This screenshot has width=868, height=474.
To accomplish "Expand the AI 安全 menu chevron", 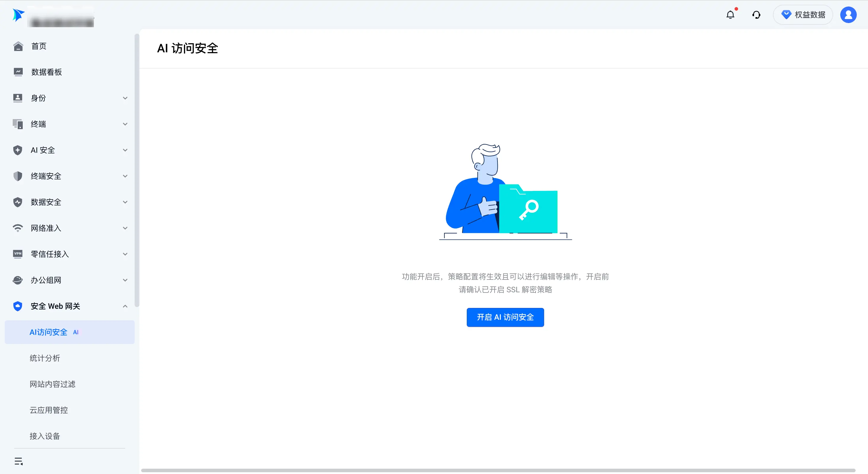I will pyautogui.click(x=125, y=150).
